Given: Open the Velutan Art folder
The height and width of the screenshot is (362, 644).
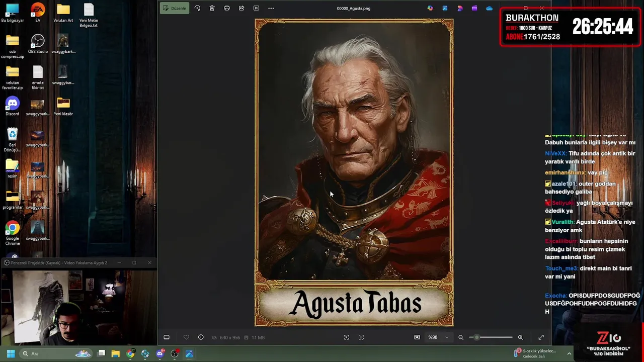Looking at the screenshot, I should [63, 14].
